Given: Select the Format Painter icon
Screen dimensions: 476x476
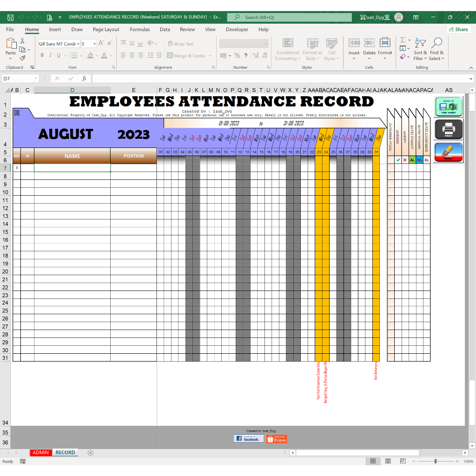Looking at the screenshot, I should (x=21, y=58).
